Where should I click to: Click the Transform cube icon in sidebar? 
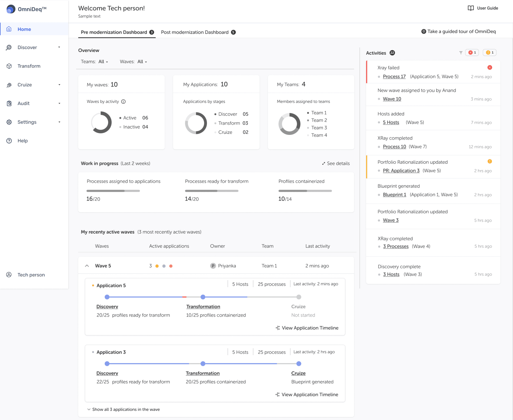click(x=9, y=66)
